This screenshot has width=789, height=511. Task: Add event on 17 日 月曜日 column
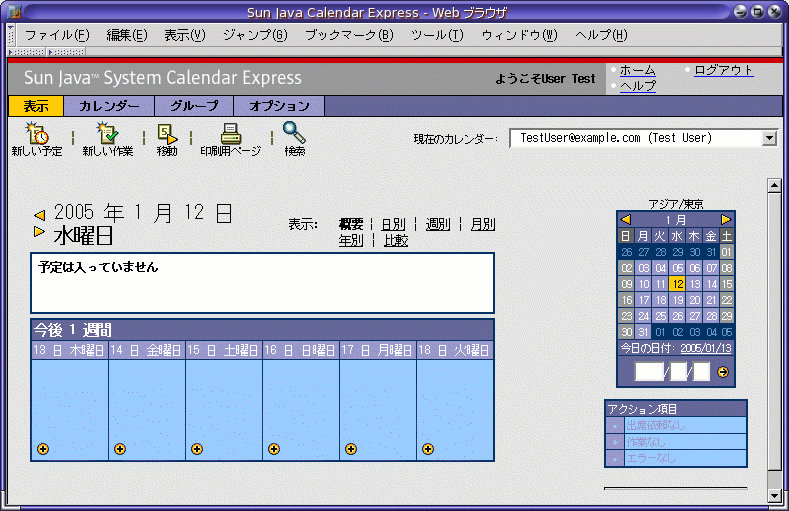351,449
